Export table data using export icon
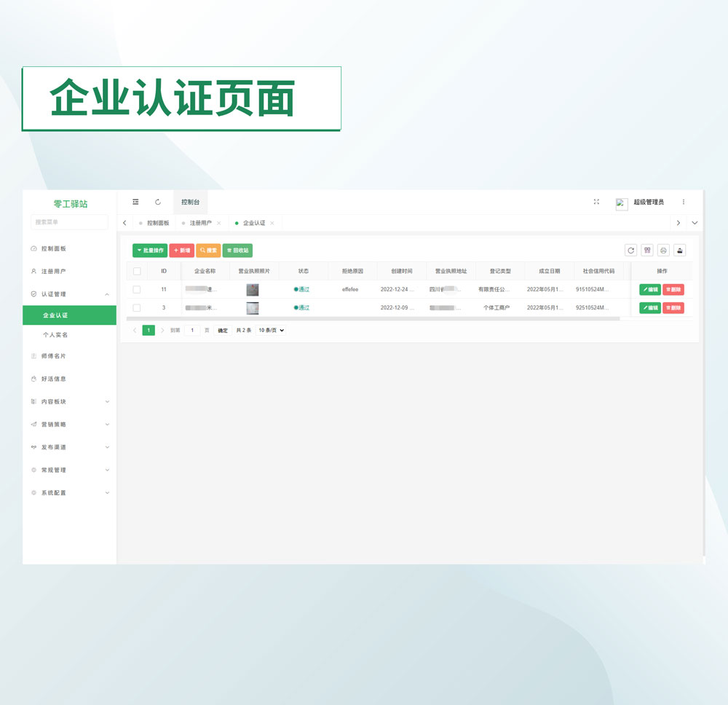Image resolution: width=728 pixels, height=705 pixels. tap(679, 251)
